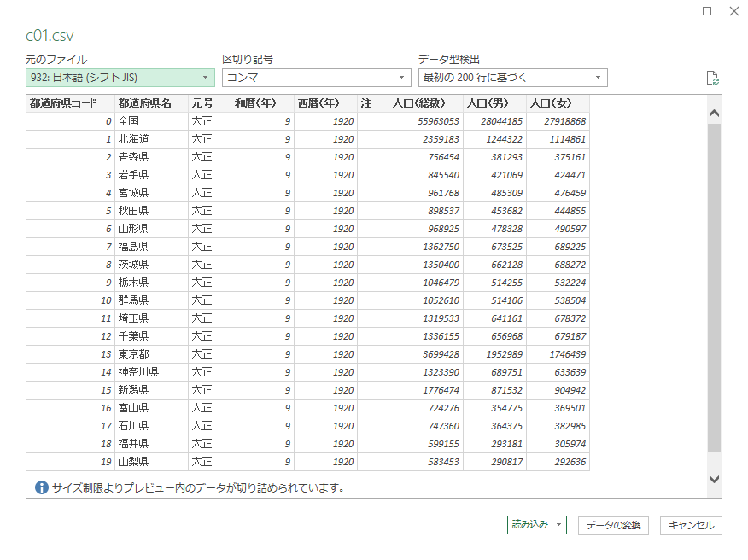Select the 人口(女) column header

point(558,103)
